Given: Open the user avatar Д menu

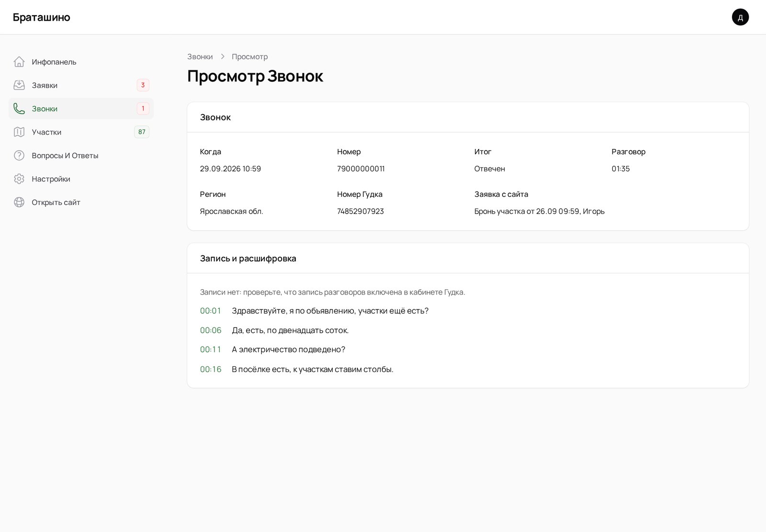Looking at the screenshot, I should pyautogui.click(x=740, y=17).
